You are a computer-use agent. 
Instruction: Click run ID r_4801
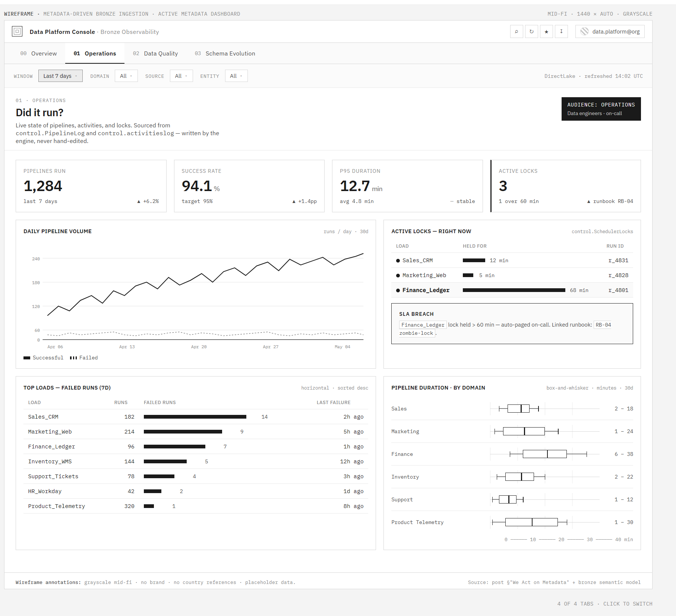click(618, 290)
